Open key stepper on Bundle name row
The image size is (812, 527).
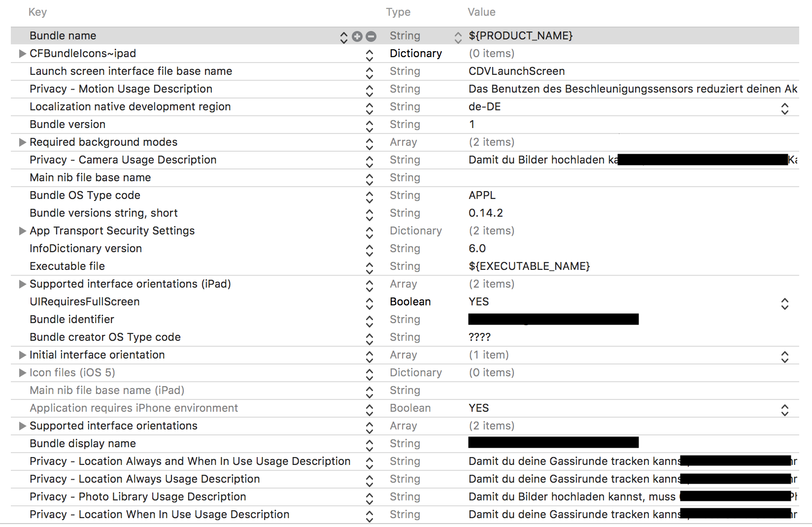[x=344, y=37]
